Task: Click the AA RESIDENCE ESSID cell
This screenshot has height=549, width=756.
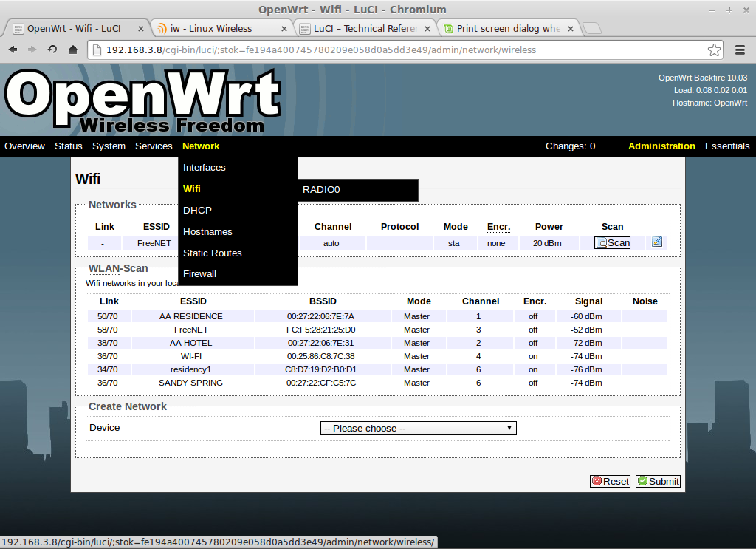Action: coord(191,316)
